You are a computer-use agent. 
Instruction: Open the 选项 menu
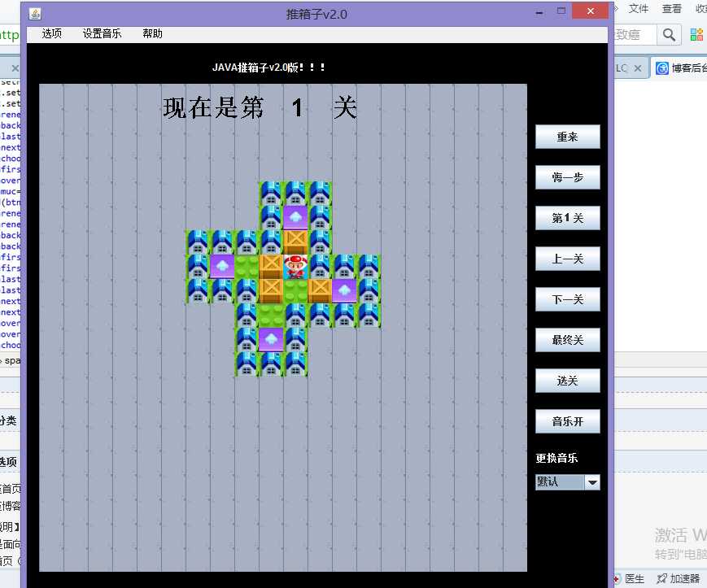click(x=52, y=33)
